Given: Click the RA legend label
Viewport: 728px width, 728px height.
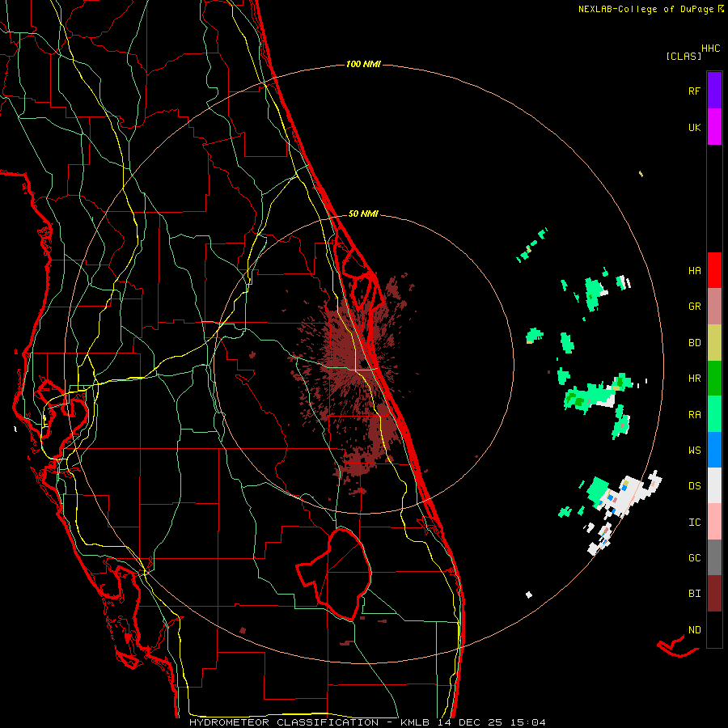Looking at the screenshot, I should tap(694, 415).
